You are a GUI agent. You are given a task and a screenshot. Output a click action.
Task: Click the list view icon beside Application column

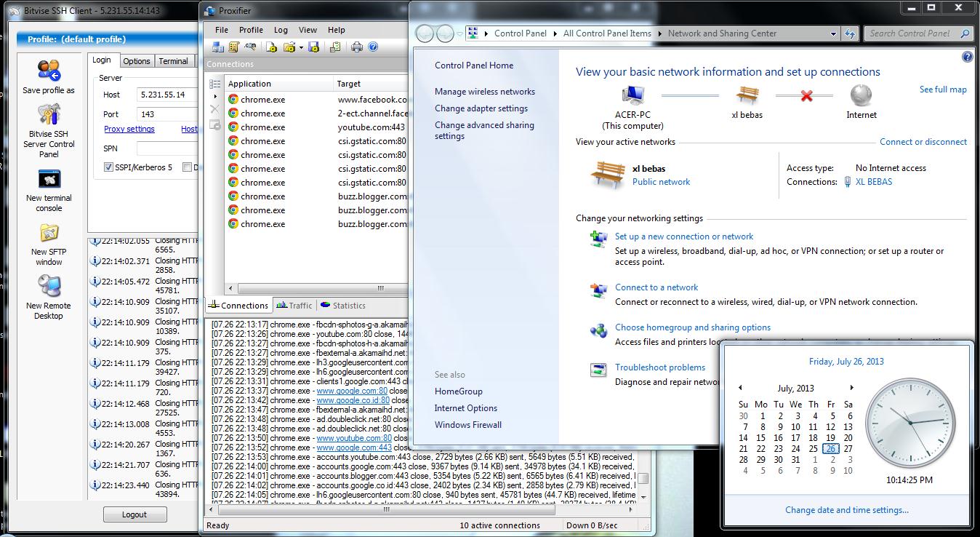tap(214, 84)
